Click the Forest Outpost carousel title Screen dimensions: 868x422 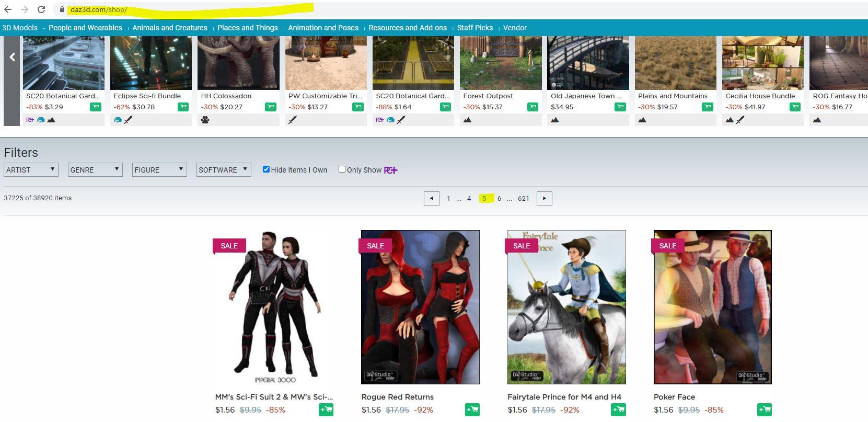click(488, 96)
